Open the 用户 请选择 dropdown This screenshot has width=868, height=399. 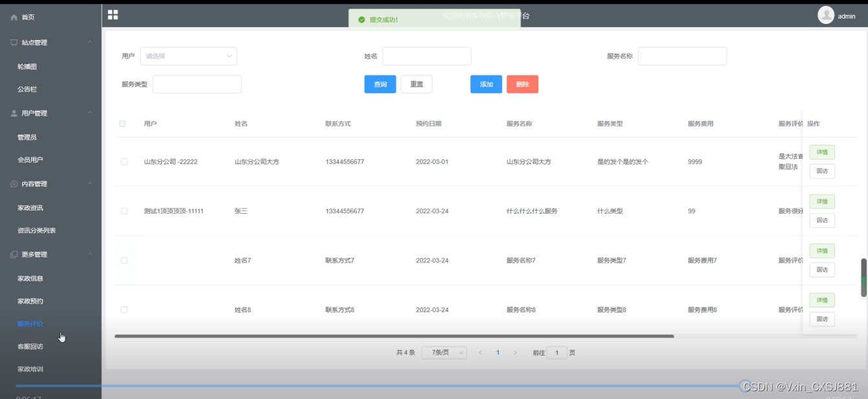point(188,56)
